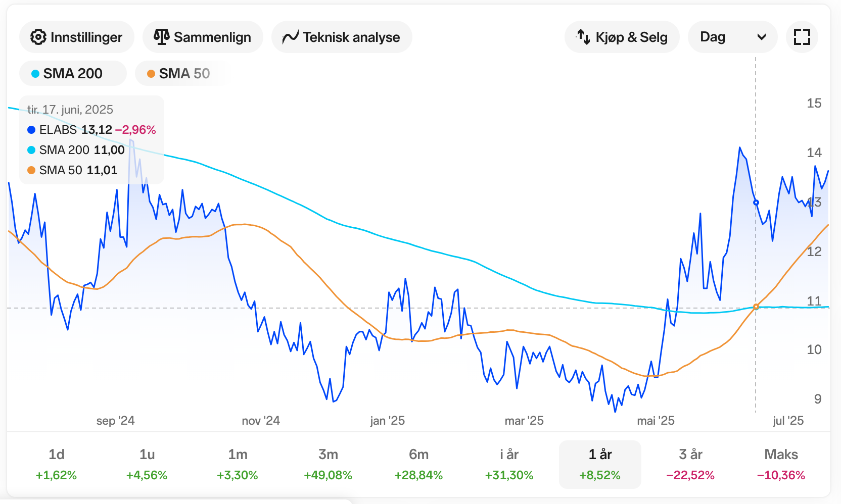The height and width of the screenshot is (504, 841).
Task: Show the Maks time range
Action: click(781, 464)
